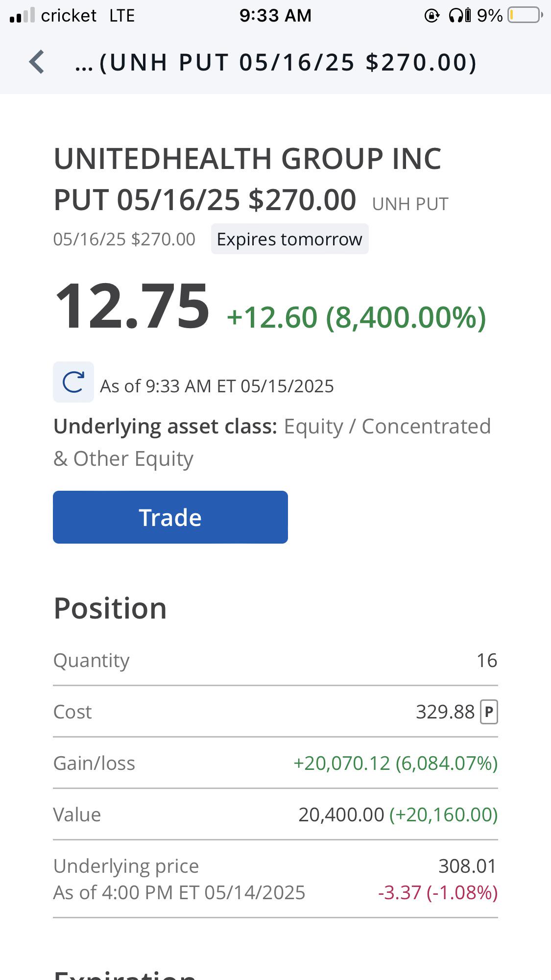Tap the battery icon in status bar
This screenshot has width=551, height=980.
pyautogui.click(x=526, y=15)
